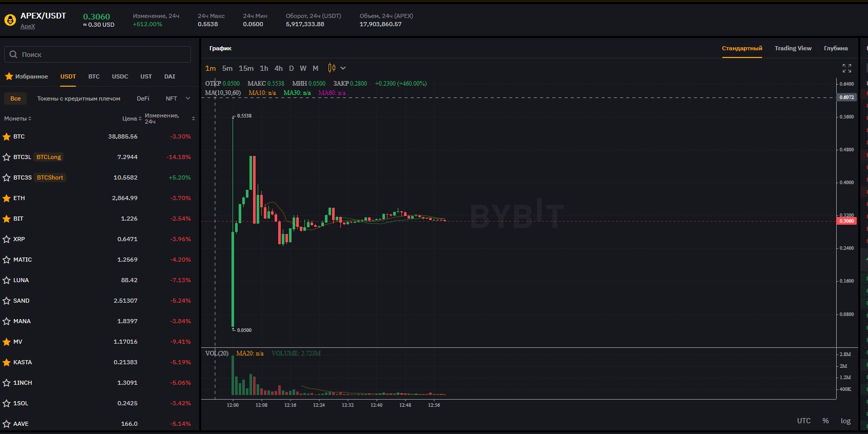868x434 pixels.
Task: Open the candlestick chart type icon
Action: pyautogui.click(x=332, y=68)
